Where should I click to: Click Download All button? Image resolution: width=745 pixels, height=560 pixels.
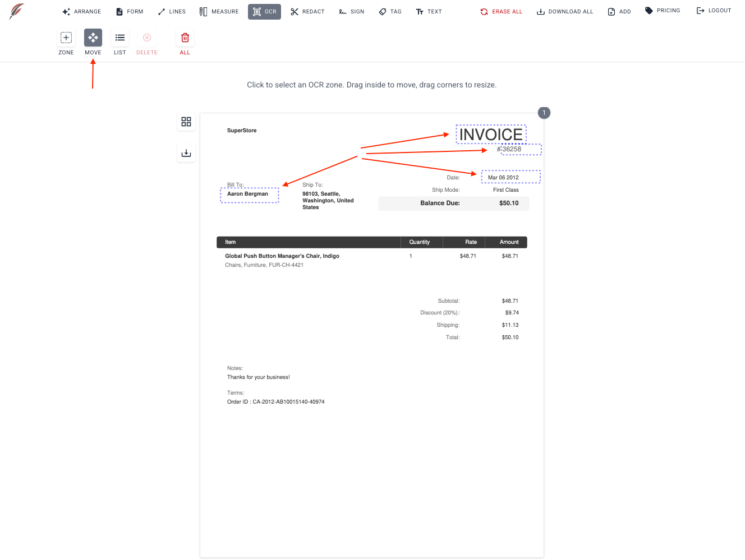point(565,12)
